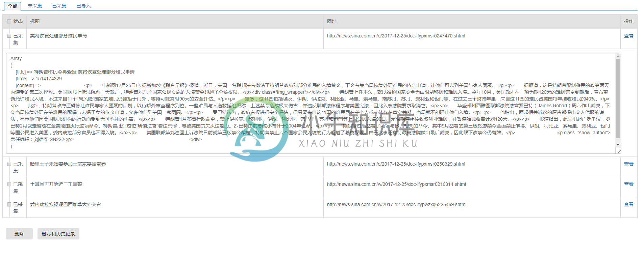Image resolution: width=644 pixels, height=258 pixels.
Task: Click URL ending doc-ifypxmsr0210314.shtml
Action: coord(396,184)
